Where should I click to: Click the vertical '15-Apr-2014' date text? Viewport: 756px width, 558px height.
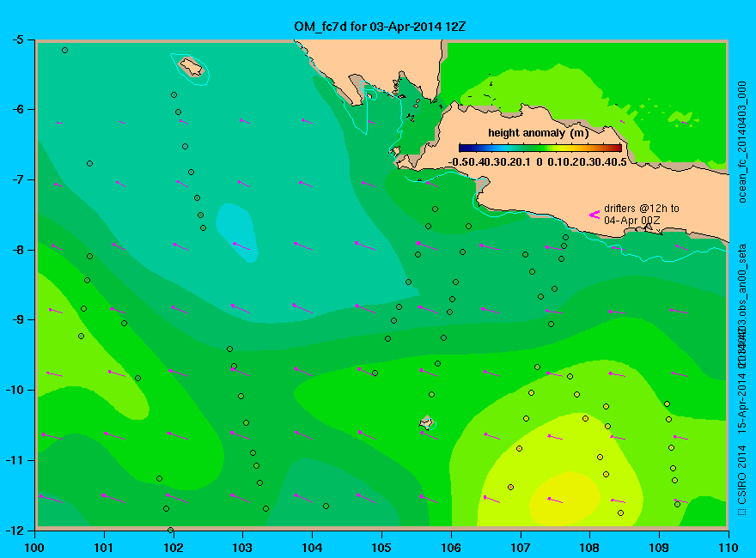(742, 403)
